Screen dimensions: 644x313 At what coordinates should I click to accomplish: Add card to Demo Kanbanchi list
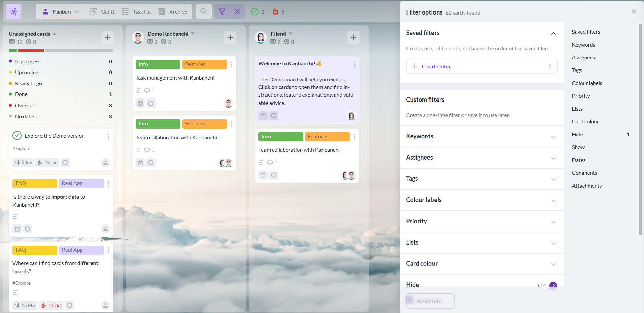230,37
